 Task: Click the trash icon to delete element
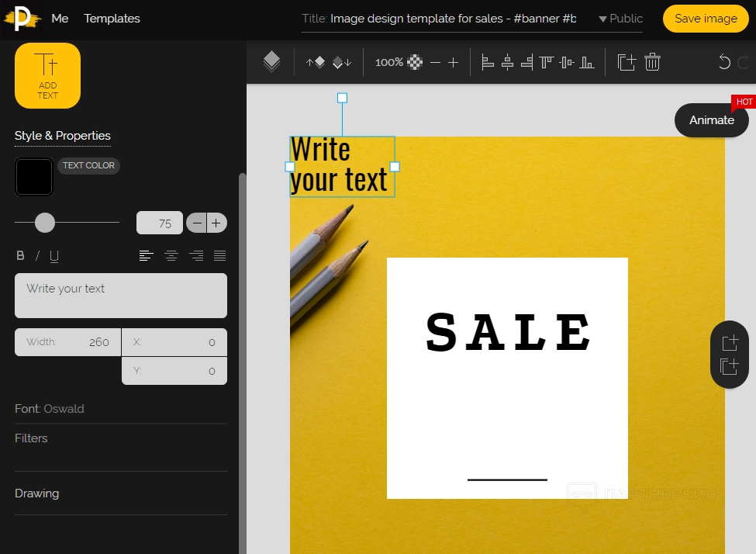click(x=652, y=62)
